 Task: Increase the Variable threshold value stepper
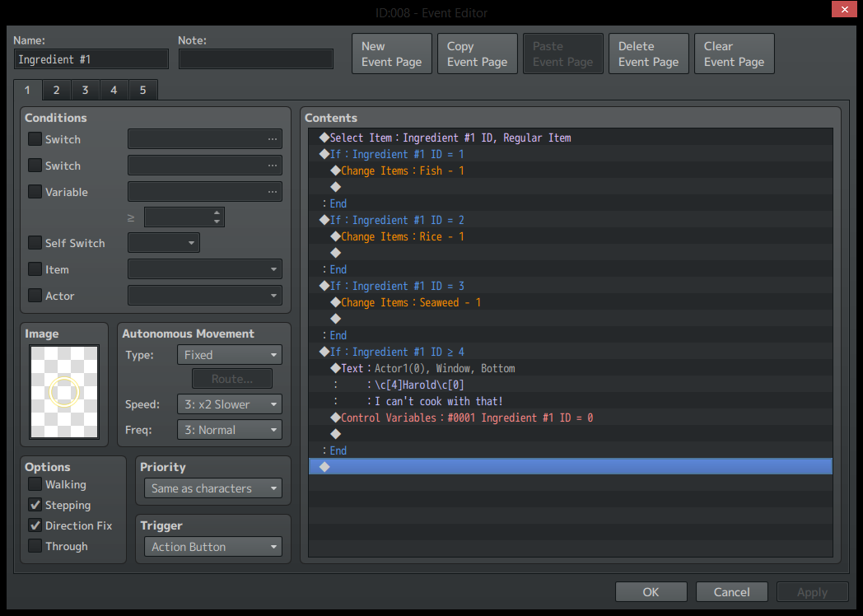click(x=217, y=212)
